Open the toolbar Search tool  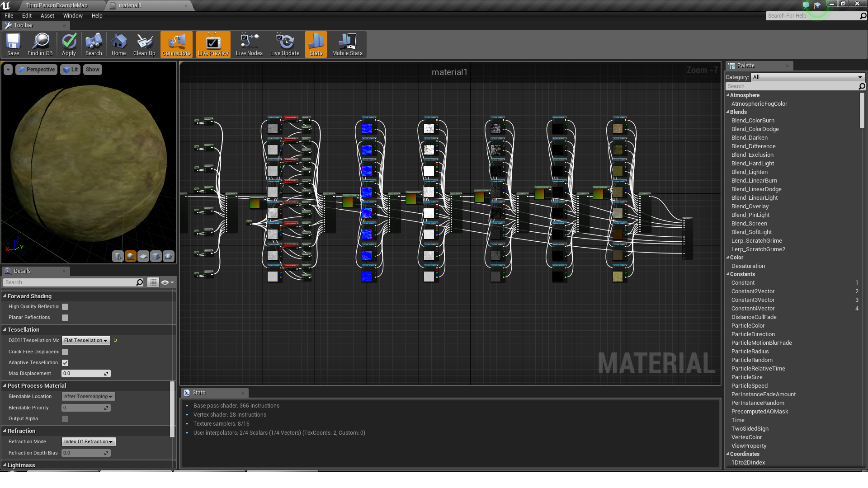[x=94, y=44]
